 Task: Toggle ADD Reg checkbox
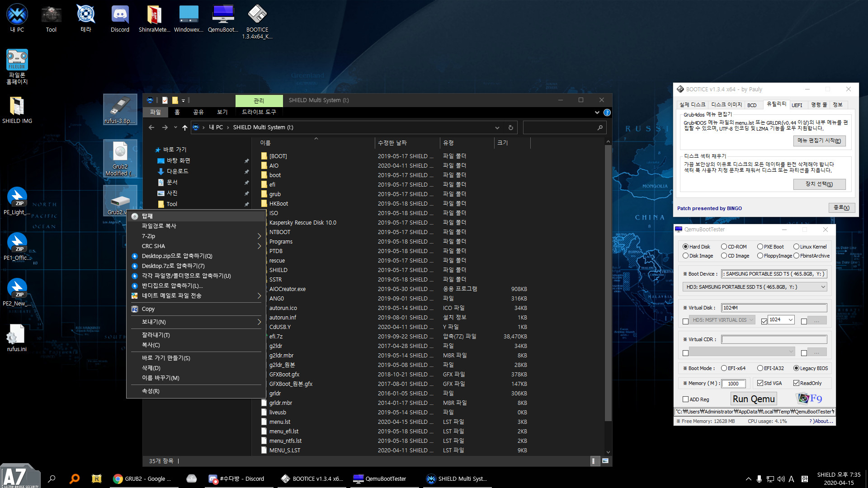[695, 399]
